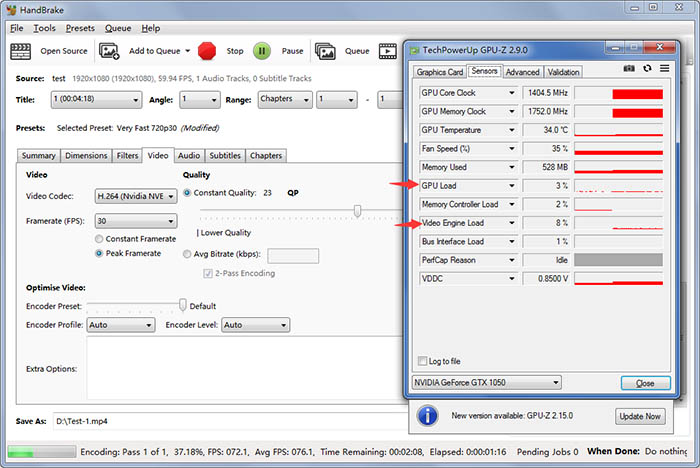The height and width of the screenshot is (468, 700).
Task: Click the GPU Core Clock graph
Action: (x=618, y=93)
